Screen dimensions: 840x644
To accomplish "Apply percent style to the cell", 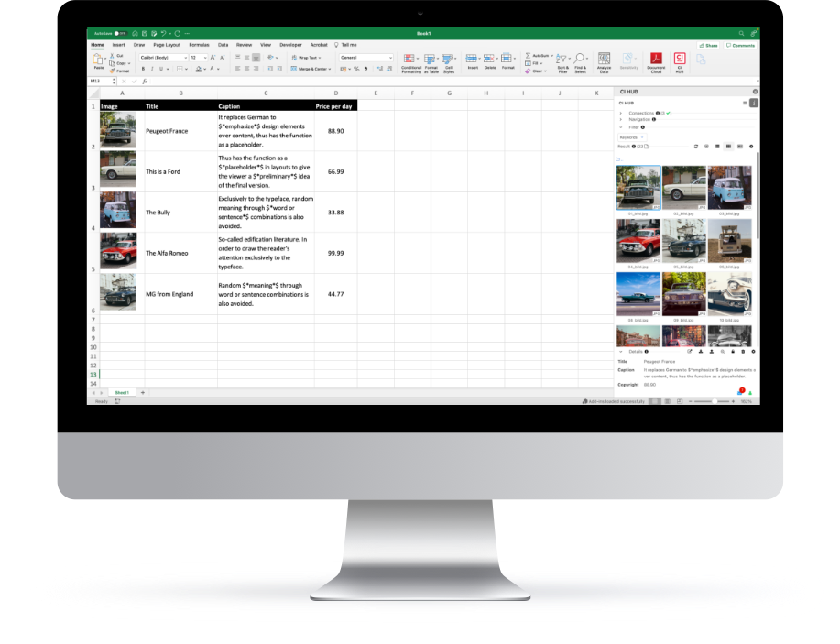I will (x=356, y=69).
